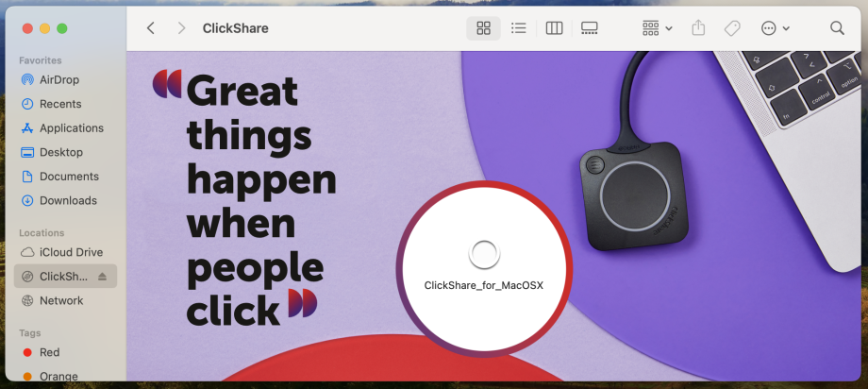This screenshot has width=868, height=389.
Task: Select Documents in sidebar
Action: point(65,177)
